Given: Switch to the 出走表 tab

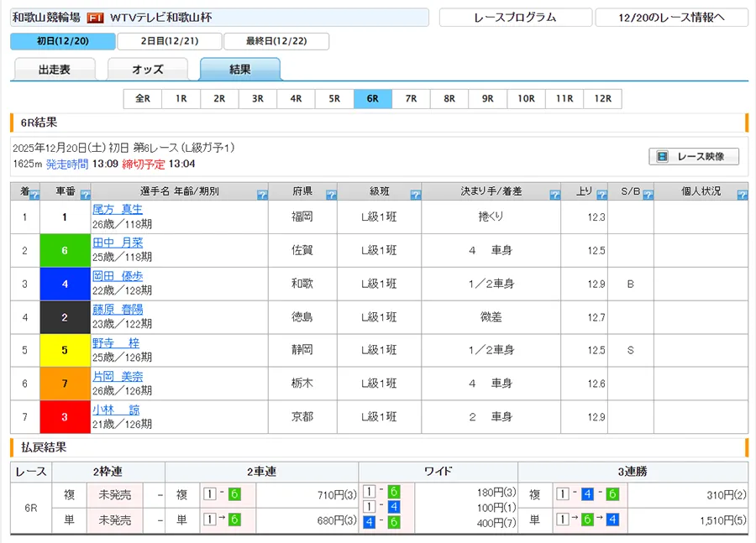Looking at the screenshot, I should 55,70.
